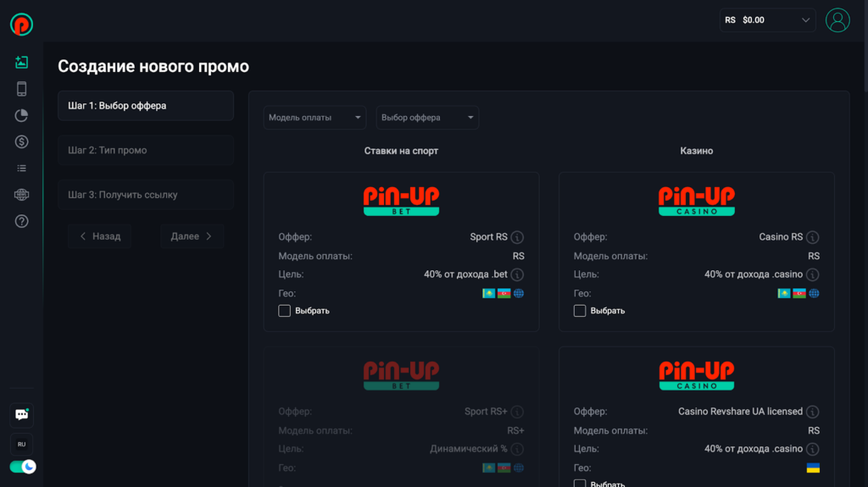The height and width of the screenshot is (487, 868).
Task: Click the Ukraine flag in UA licensed geo
Action: click(813, 468)
